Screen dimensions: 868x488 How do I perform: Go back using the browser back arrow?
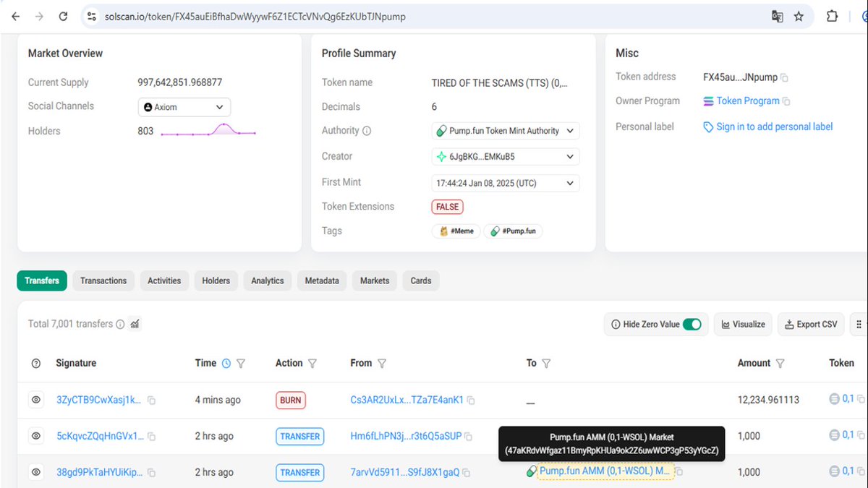click(x=16, y=16)
